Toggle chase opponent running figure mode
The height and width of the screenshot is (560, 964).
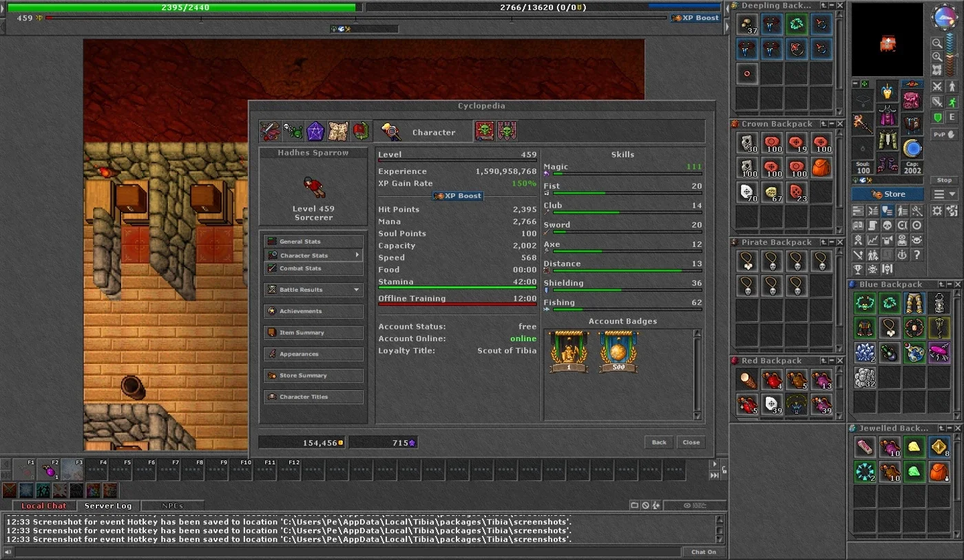[953, 102]
